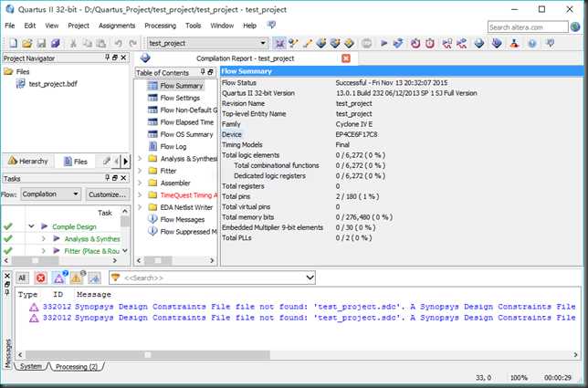Switch to the Hierarchy tab

[x=28, y=162]
